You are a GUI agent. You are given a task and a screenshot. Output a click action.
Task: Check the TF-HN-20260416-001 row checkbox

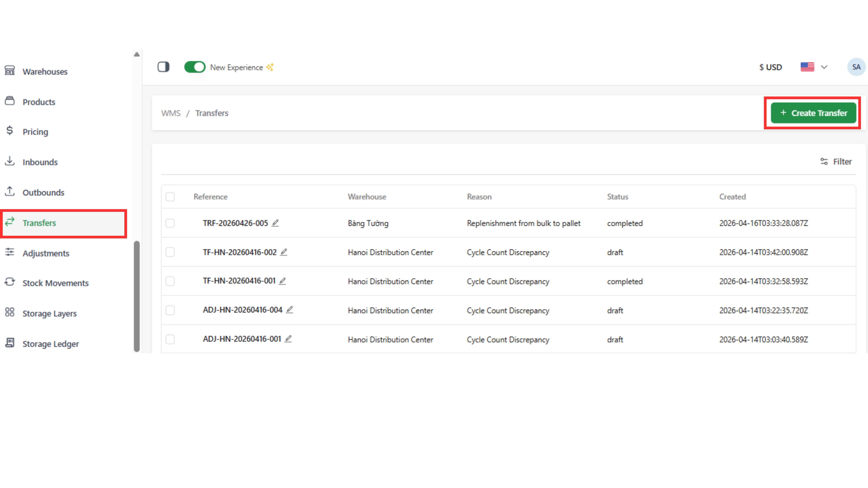coord(170,281)
